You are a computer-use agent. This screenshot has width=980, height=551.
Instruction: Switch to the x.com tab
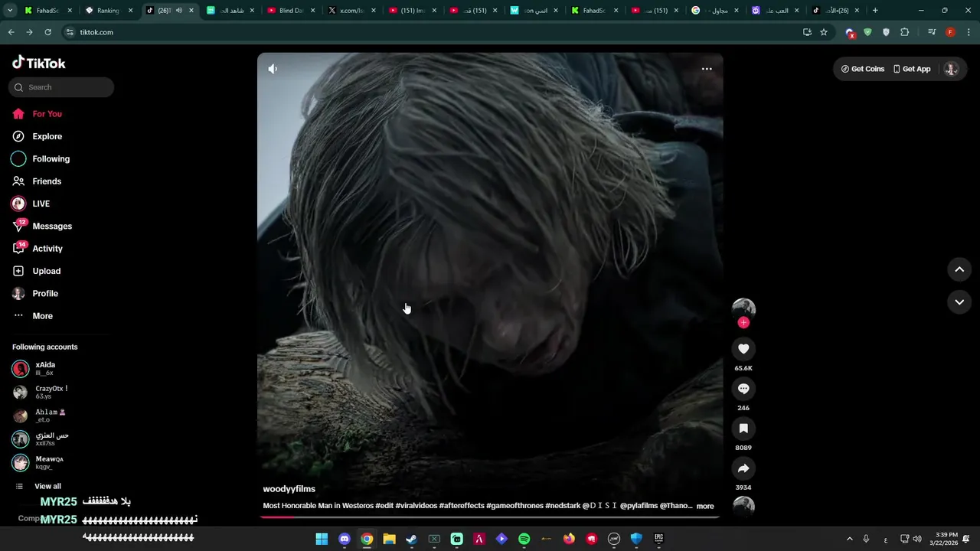[351, 11]
